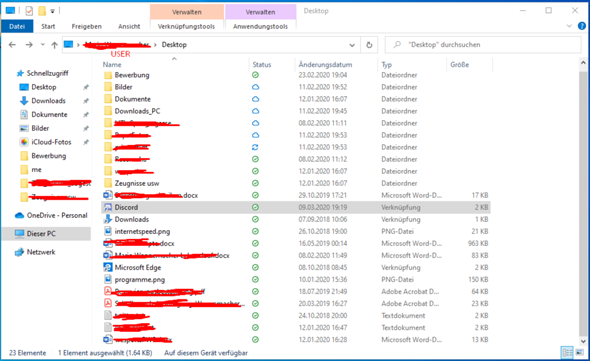Image resolution: width=590 pixels, height=361 pixels.
Task: Click the syncing status icon dated 11.02.2020 19:53
Action: pyautogui.click(x=255, y=147)
